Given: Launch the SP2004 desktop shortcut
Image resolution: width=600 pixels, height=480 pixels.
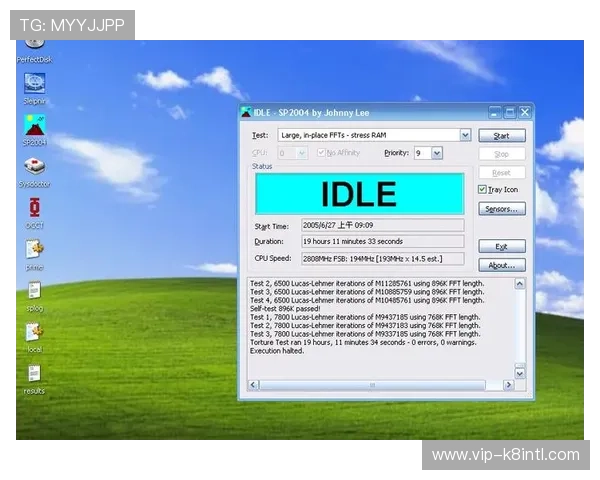Looking at the screenshot, I should [x=34, y=127].
